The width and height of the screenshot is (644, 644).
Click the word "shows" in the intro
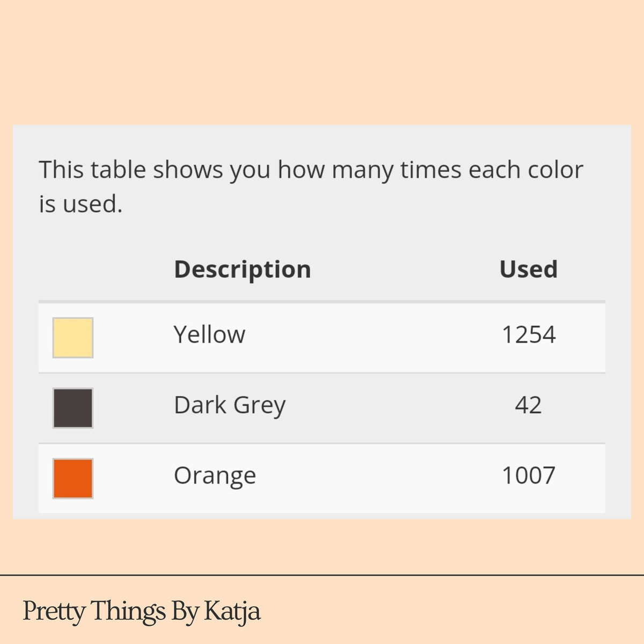pyautogui.click(x=188, y=170)
